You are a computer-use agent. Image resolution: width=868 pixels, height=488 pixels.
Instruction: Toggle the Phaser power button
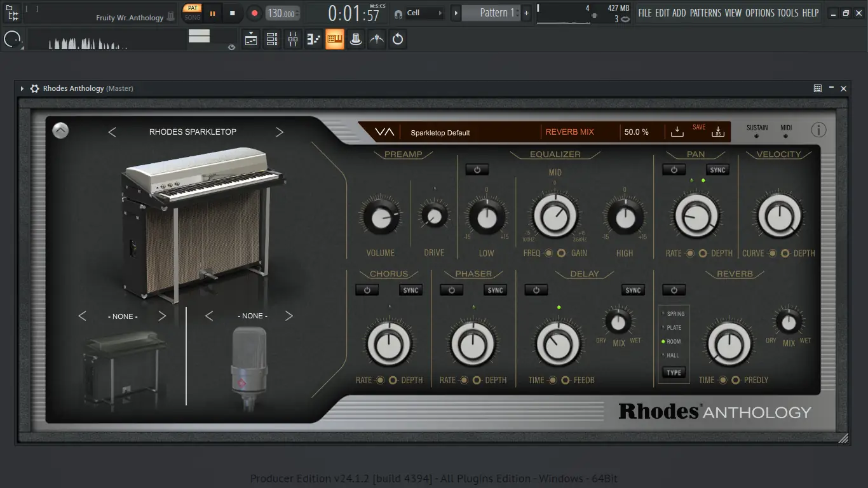click(x=451, y=290)
